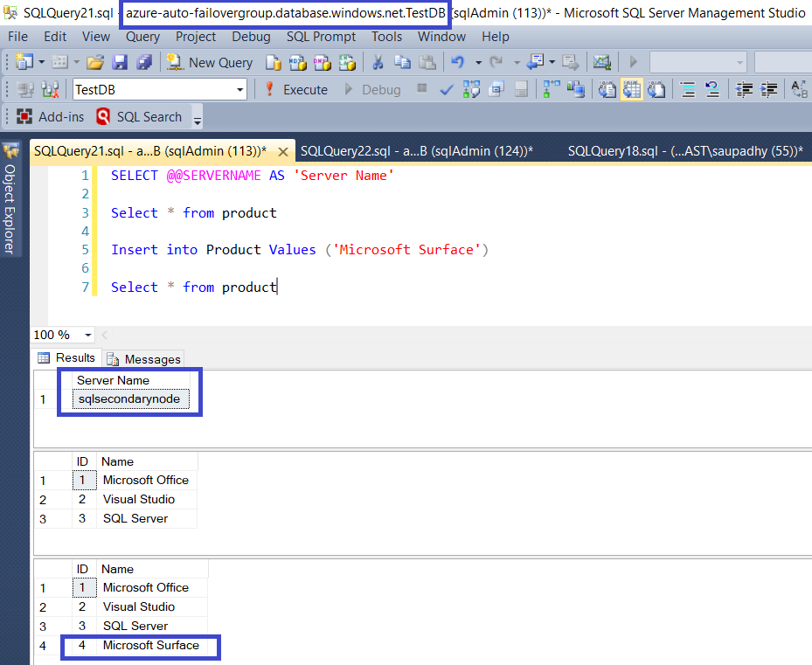Open a Database Engine Query
Image resolution: width=812 pixels, height=665 pixels.
[273, 62]
